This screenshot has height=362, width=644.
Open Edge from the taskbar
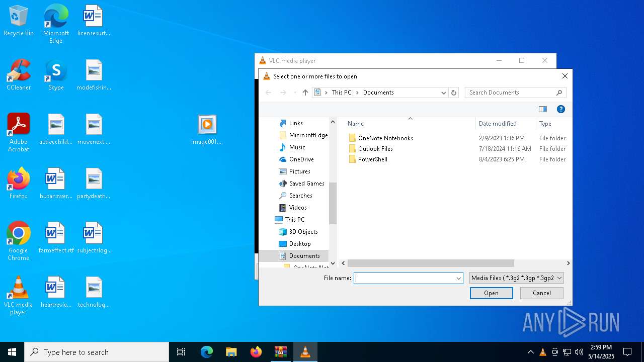tap(207, 352)
